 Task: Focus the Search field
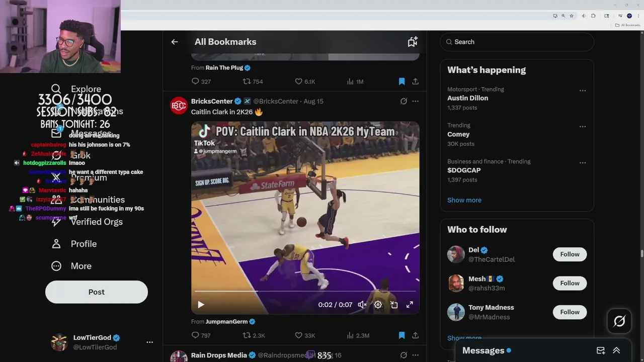pyautogui.click(x=517, y=42)
